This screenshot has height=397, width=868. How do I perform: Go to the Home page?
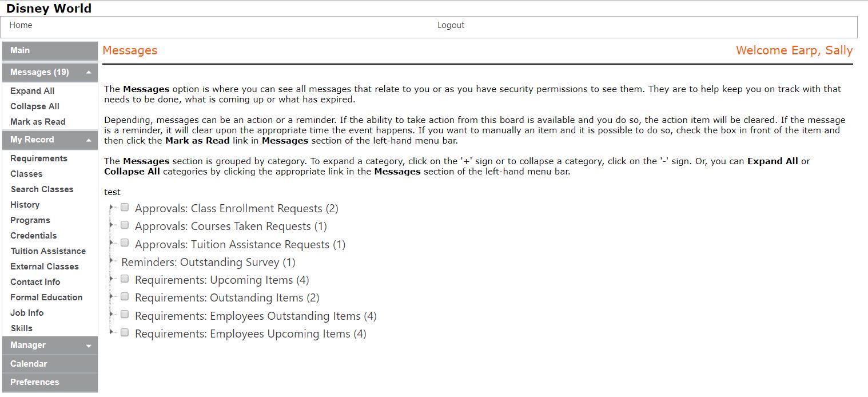[x=21, y=25]
